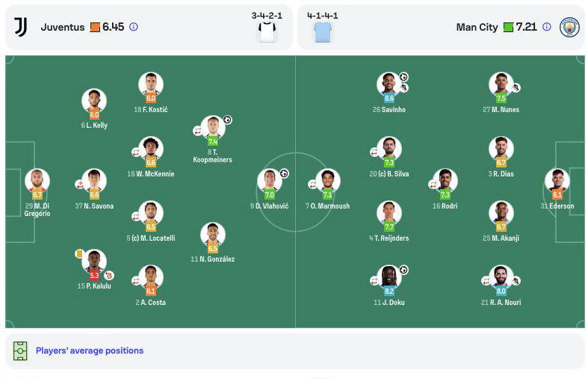
Task: Click J. Doku's 8.2 rating badge
Action: 389,291
